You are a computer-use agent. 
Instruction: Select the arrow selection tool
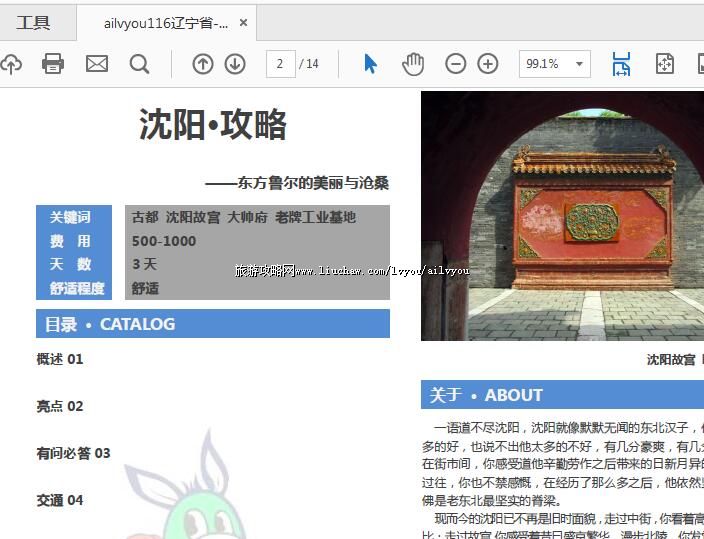pos(370,64)
